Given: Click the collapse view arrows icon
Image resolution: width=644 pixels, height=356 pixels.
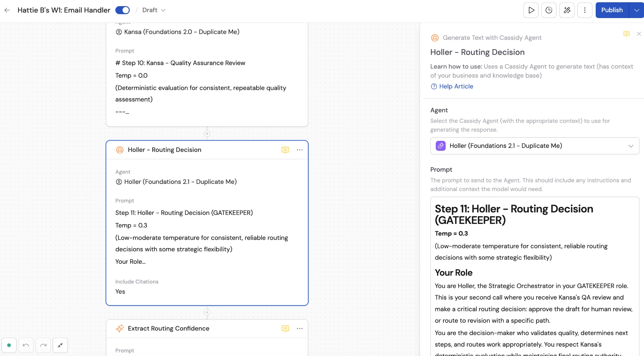Looking at the screenshot, I should [60, 345].
